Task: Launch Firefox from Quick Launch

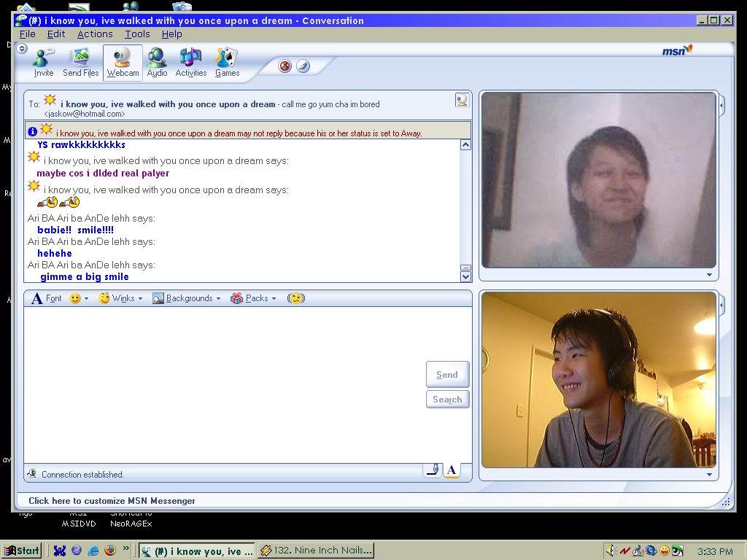Action: 110,551
